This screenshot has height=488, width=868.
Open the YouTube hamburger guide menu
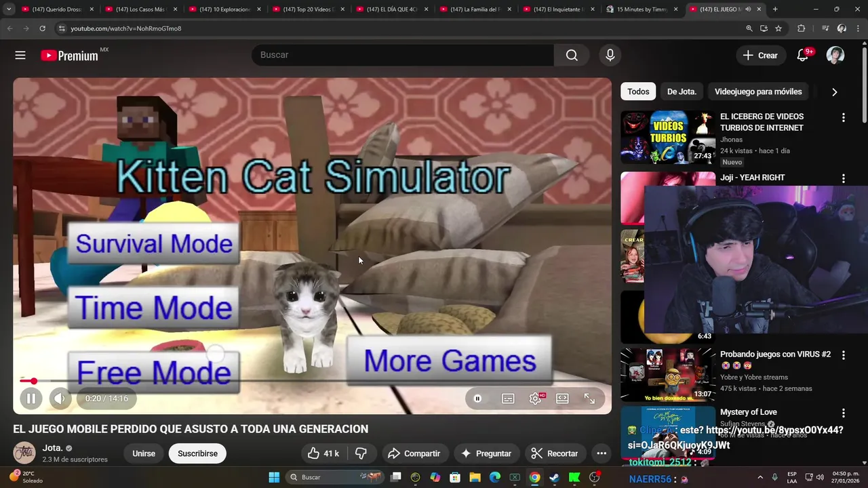click(x=20, y=56)
